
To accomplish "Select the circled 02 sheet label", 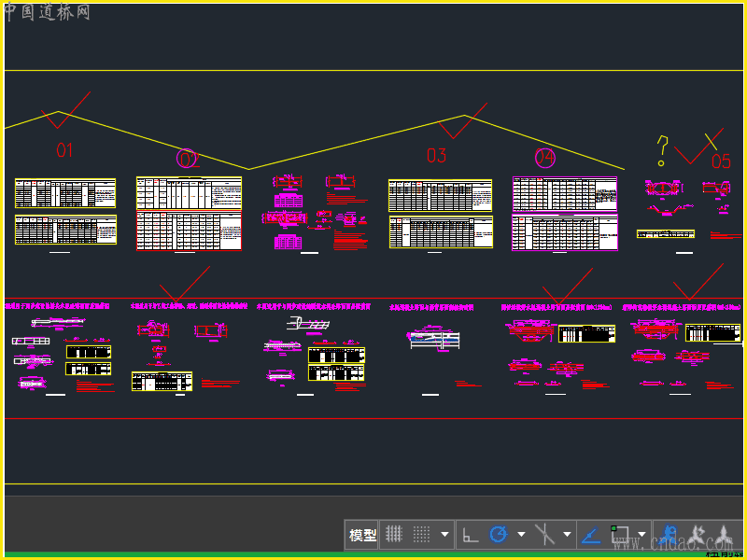I will (189, 159).
